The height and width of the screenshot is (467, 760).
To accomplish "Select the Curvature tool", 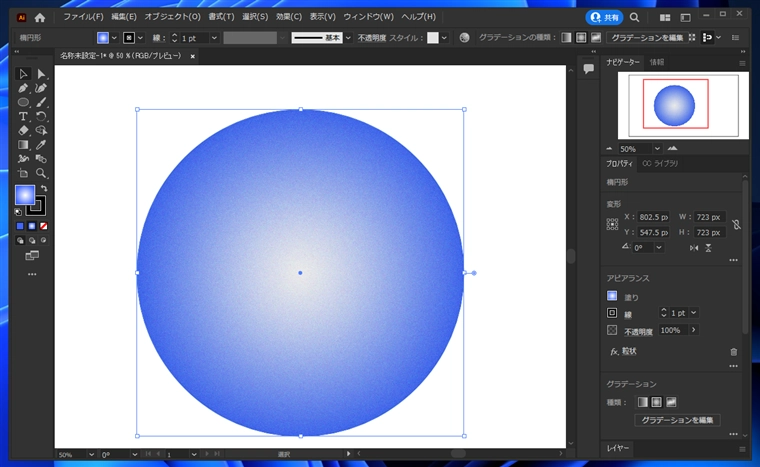I will click(x=41, y=88).
